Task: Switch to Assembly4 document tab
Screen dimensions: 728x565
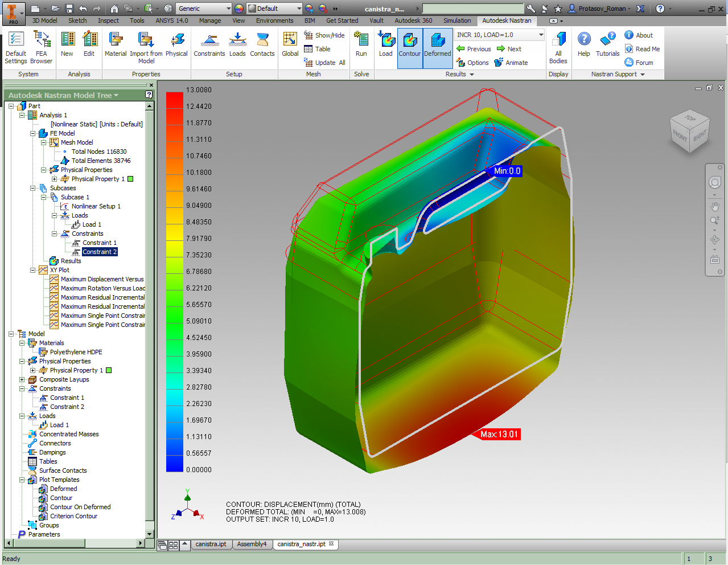Action: click(252, 544)
